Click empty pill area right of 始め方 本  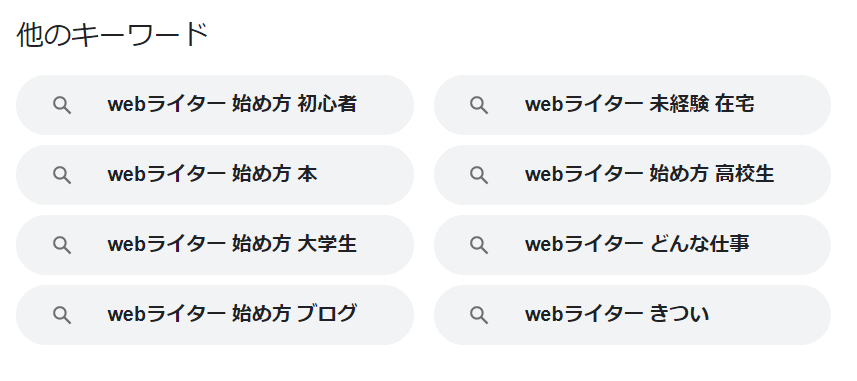tap(361, 175)
